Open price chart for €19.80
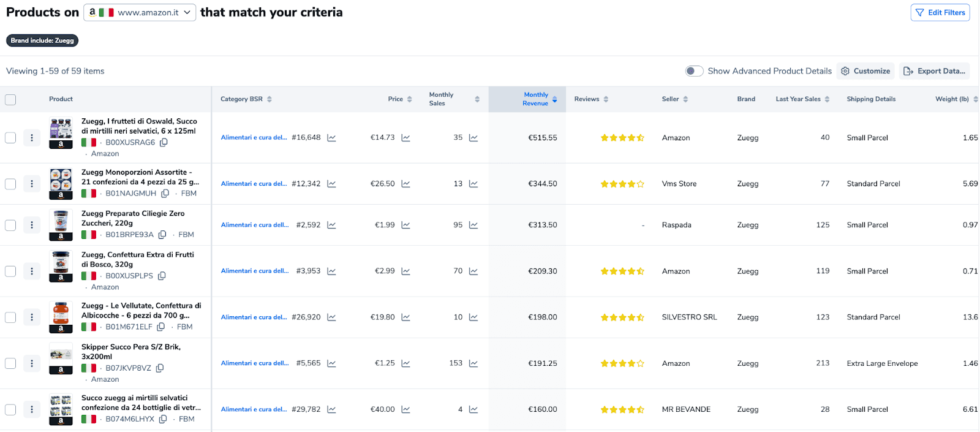 (405, 317)
